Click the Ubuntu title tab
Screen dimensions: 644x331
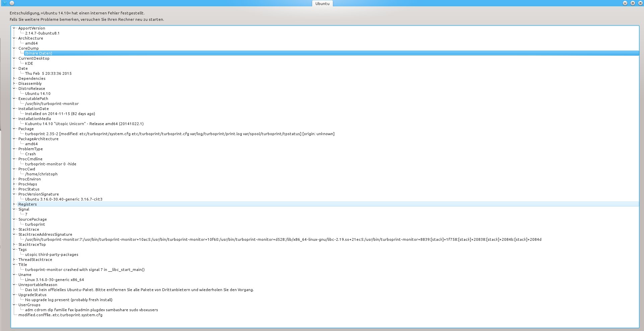coord(322,4)
